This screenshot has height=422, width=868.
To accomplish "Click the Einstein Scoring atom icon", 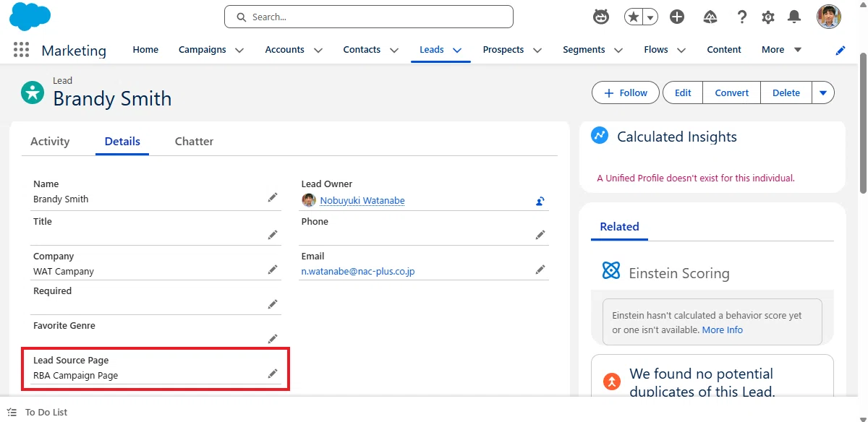I will click(x=611, y=271).
